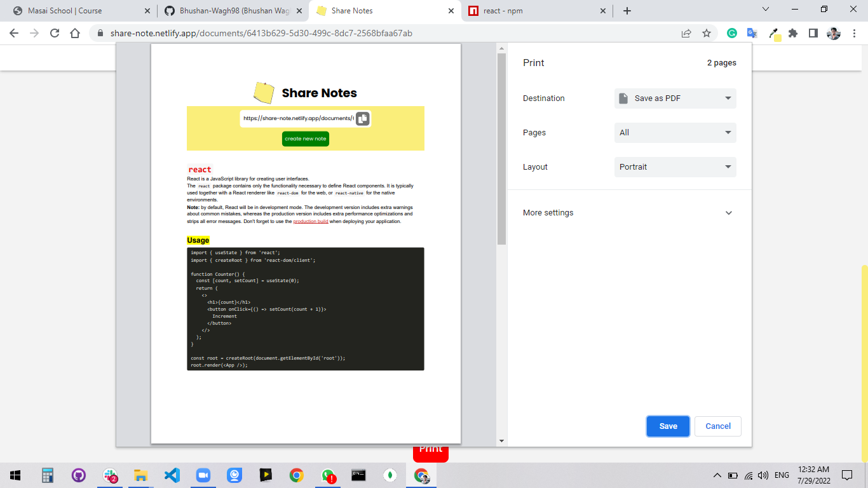Follow the production build link
Image resolution: width=868 pixels, height=488 pixels.
(311, 221)
